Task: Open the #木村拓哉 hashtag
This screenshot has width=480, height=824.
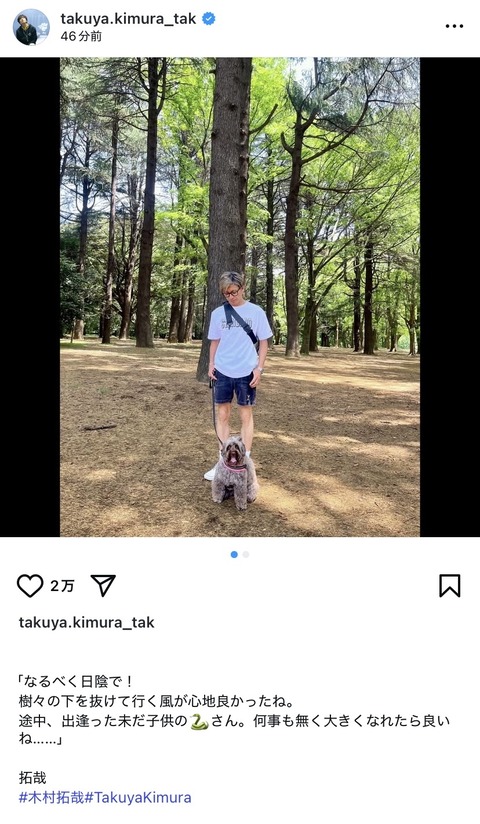Action: pyautogui.click(x=52, y=797)
